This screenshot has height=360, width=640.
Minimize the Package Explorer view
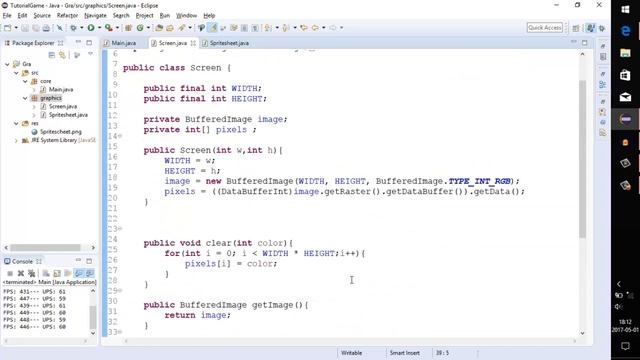[x=78, y=42]
